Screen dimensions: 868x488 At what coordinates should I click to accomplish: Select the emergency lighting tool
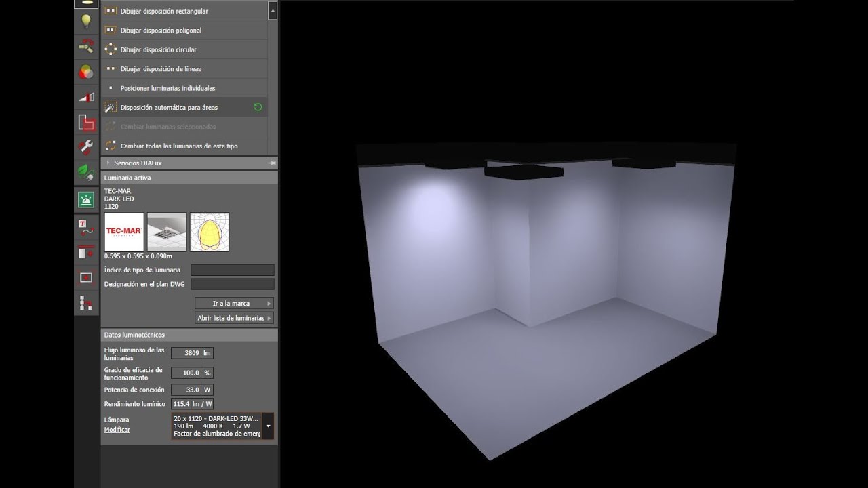[x=86, y=199]
